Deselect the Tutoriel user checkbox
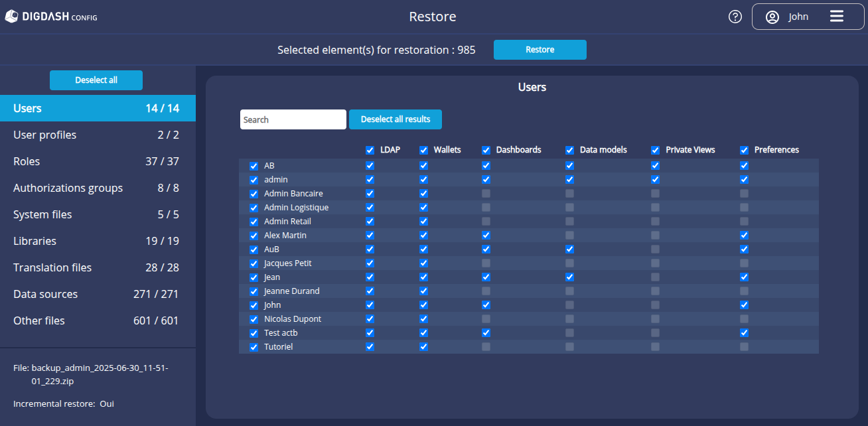868x426 pixels. pyautogui.click(x=253, y=346)
